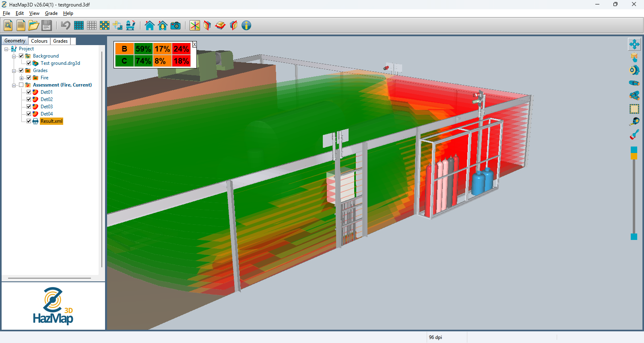The height and width of the screenshot is (343, 644).
Task: Collapse the Assessment (Fire, Current) node
Action: click(14, 85)
